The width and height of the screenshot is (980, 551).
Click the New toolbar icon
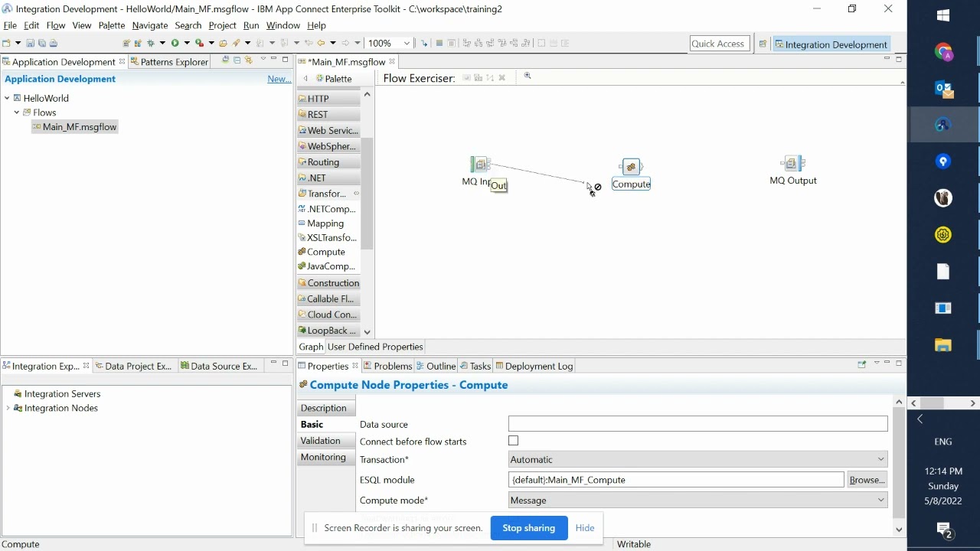(x=7, y=44)
